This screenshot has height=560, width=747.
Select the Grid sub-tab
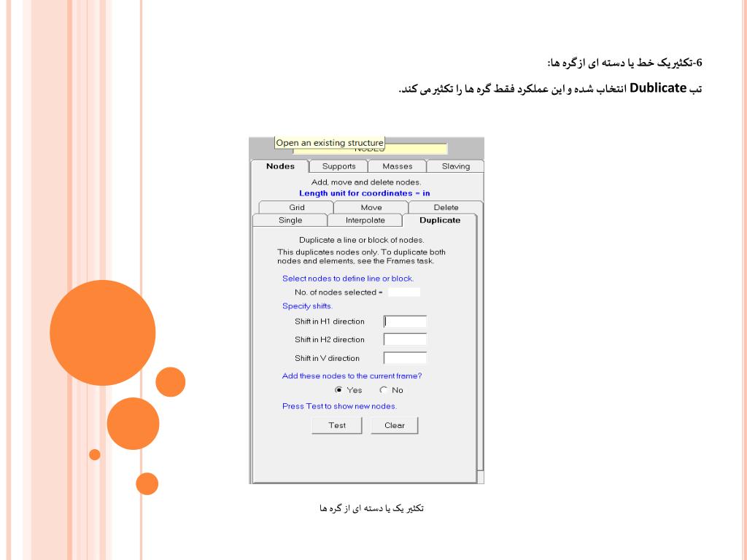point(296,208)
